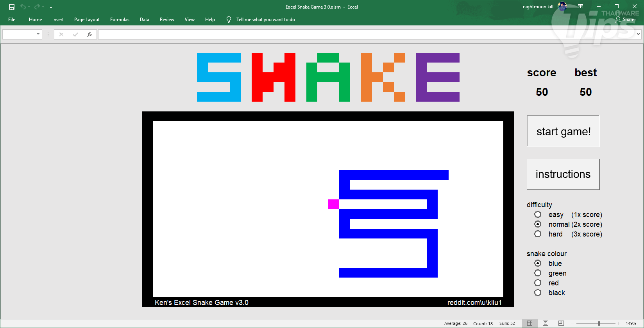Switch to the Home tab
The image size is (644, 328).
pos(35,20)
